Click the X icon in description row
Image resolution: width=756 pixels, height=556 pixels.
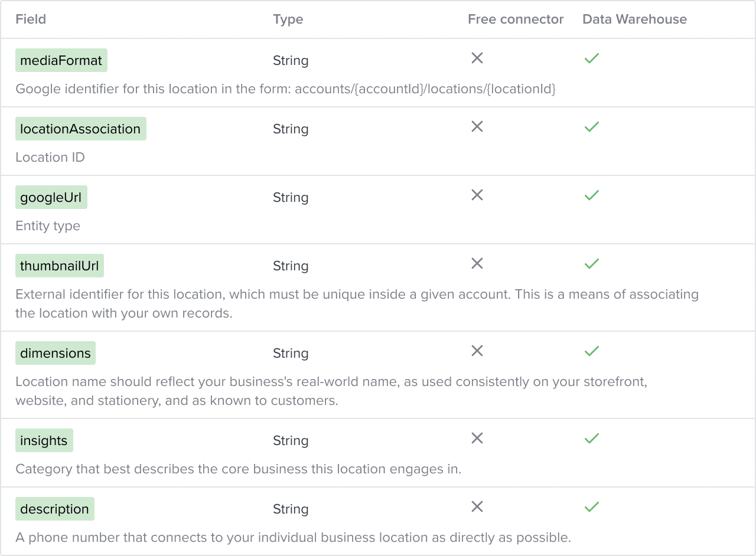tap(477, 506)
